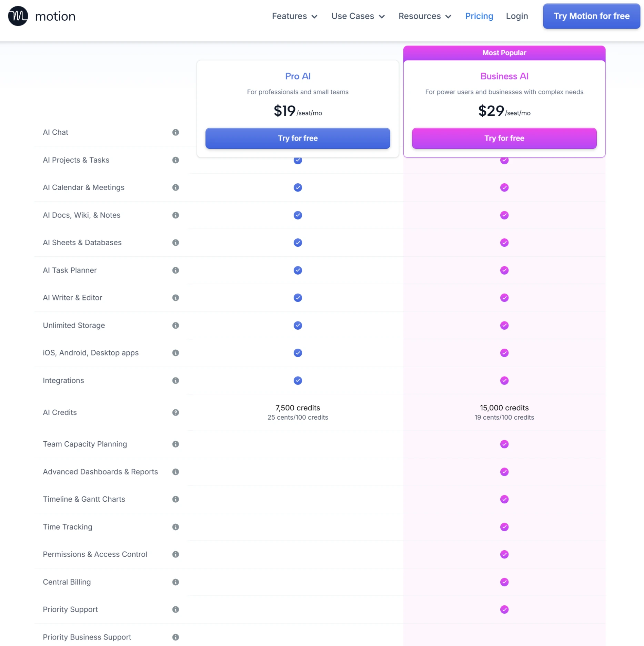This screenshot has height=646, width=644.
Task: Open the Login page
Action: pos(517,16)
